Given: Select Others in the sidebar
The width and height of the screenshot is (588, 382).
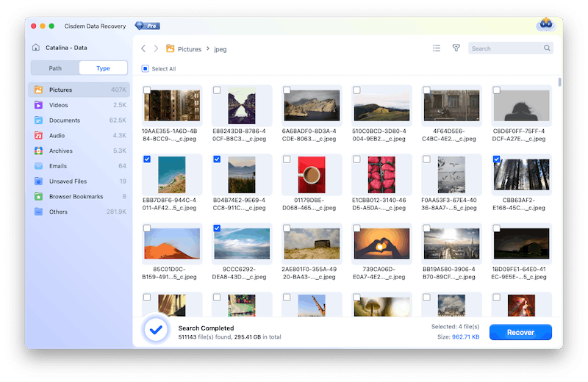Looking at the screenshot, I should click(79, 212).
